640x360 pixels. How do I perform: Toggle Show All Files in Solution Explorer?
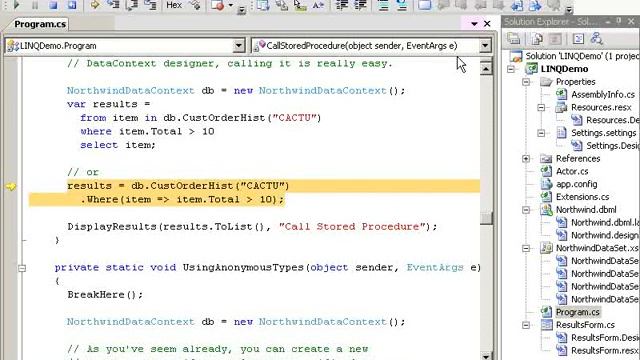point(537,39)
